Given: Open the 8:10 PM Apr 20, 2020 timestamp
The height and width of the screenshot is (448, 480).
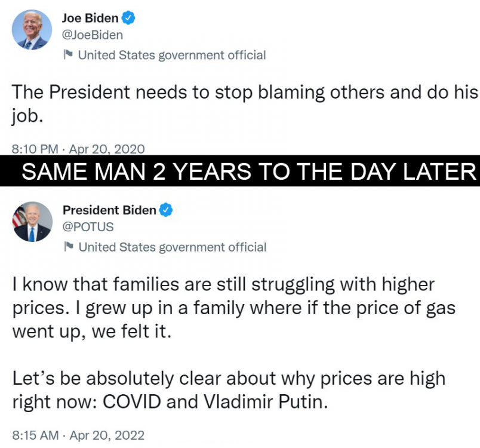Looking at the screenshot, I should point(78,149).
